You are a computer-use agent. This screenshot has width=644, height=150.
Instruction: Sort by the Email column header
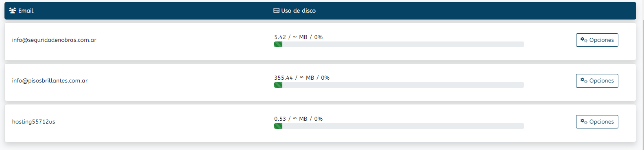tap(26, 11)
